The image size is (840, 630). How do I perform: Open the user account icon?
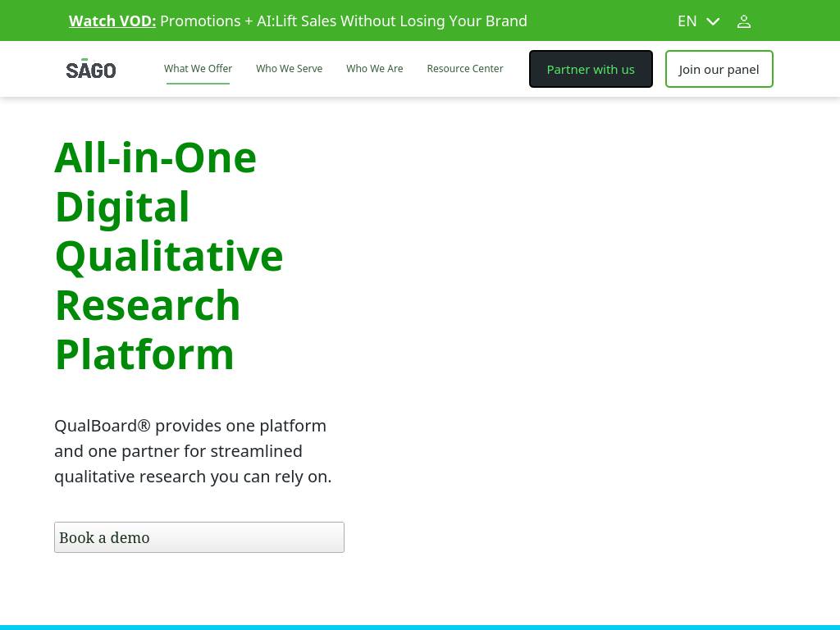(743, 21)
